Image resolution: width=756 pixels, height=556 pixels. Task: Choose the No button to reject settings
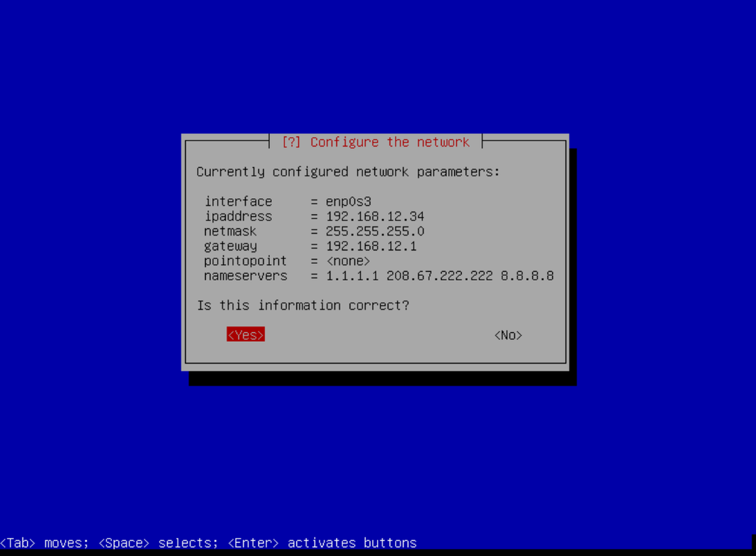(508, 335)
